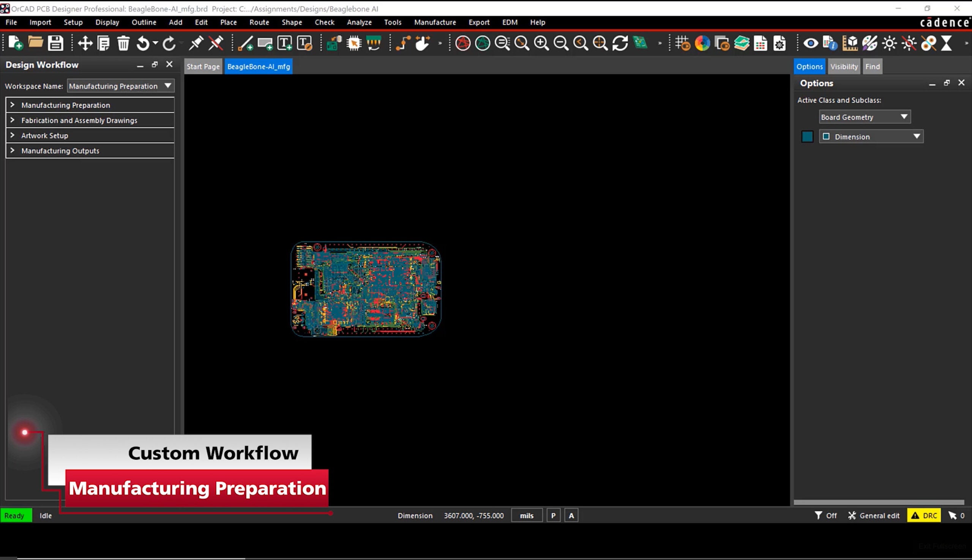972x560 pixels.
Task: Click the yellow DRC status button
Action: (x=924, y=515)
